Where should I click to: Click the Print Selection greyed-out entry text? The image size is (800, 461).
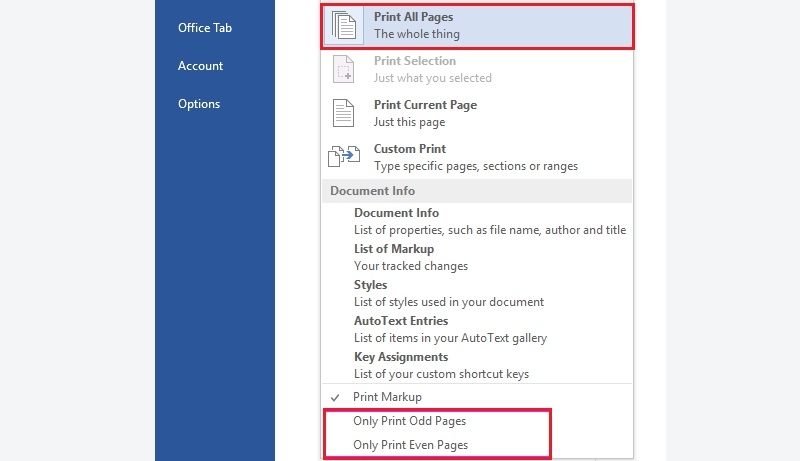[x=433, y=69]
